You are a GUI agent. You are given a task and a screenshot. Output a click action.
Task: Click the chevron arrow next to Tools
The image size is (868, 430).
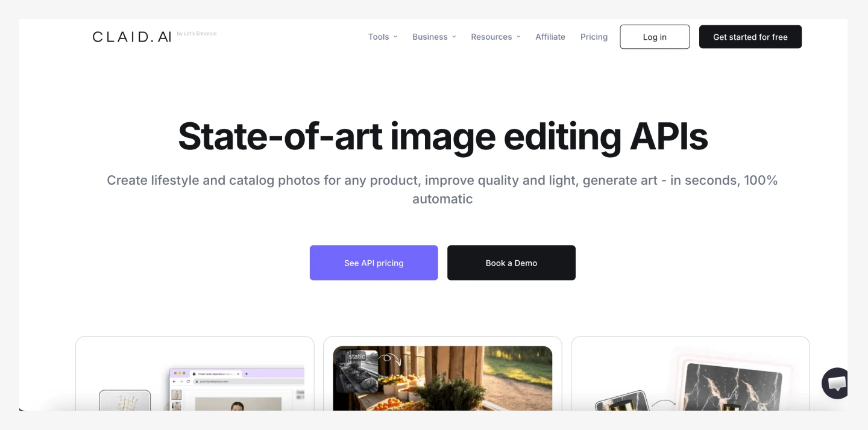(395, 37)
